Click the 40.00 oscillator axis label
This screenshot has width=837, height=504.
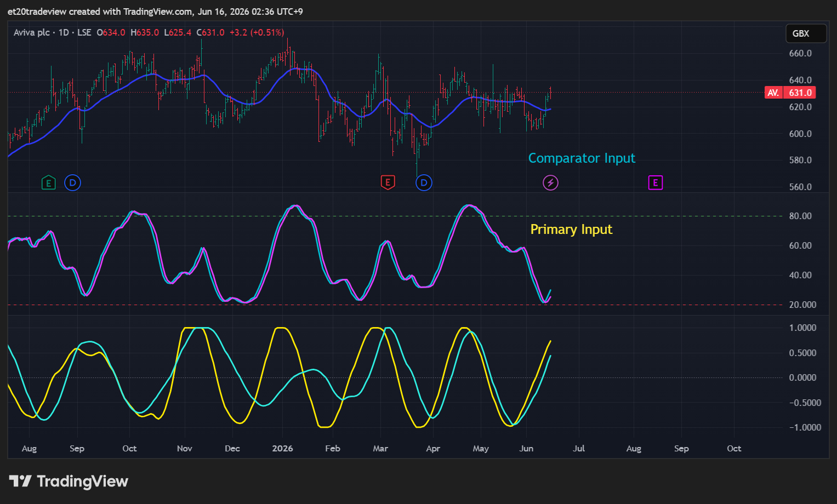(800, 275)
